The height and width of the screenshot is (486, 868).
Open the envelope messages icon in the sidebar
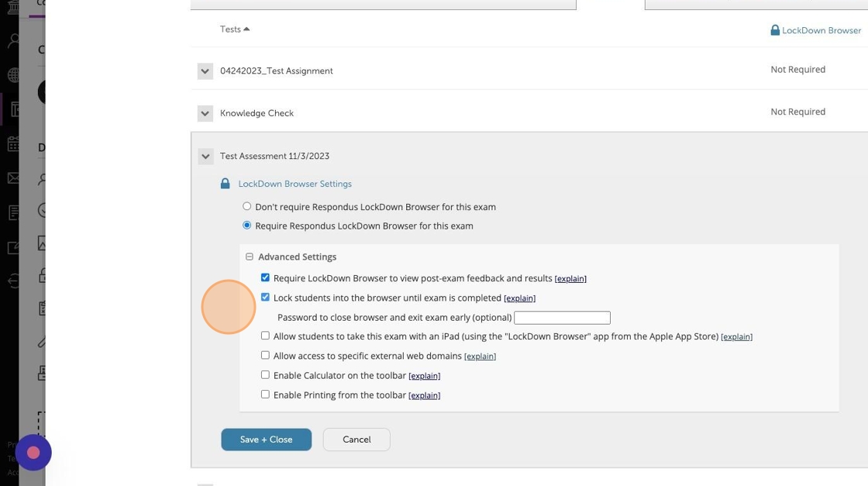(x=13, y=178)
